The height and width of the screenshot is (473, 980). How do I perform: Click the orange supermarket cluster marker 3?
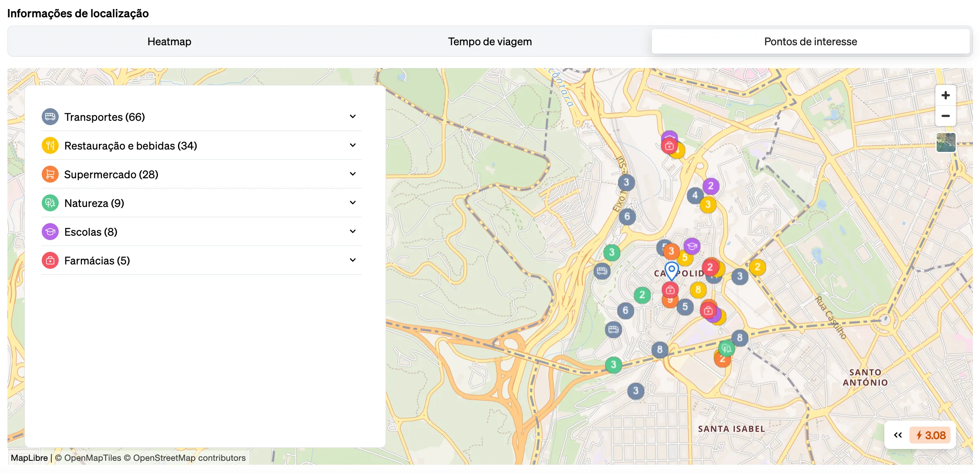click(x=671, y=251)
